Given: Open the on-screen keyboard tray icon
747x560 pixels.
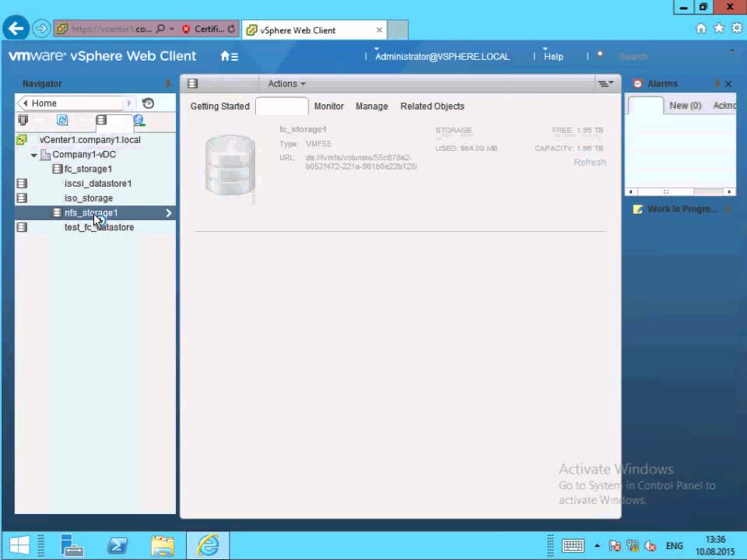Looking at the screenshot, I should pos(573,546).
